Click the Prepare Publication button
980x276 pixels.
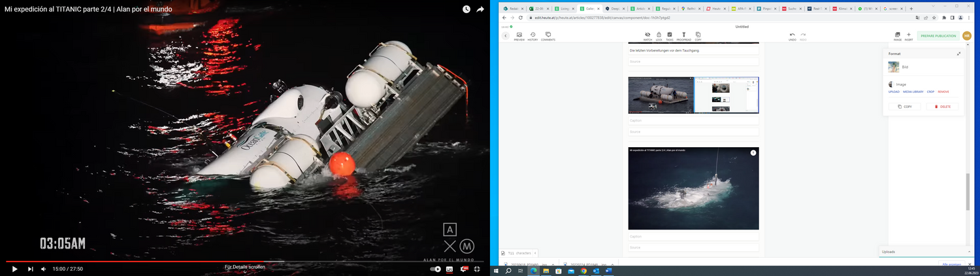[939, 36]
